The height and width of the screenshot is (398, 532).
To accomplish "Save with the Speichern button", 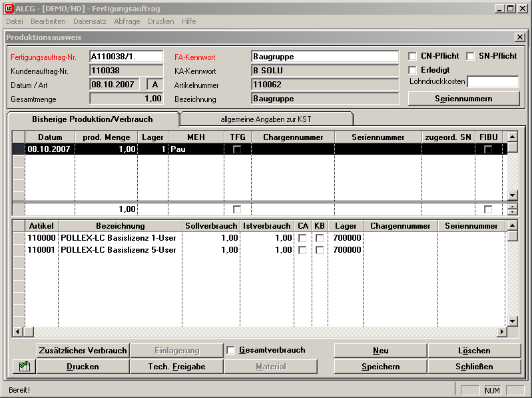I will (380, 367).
